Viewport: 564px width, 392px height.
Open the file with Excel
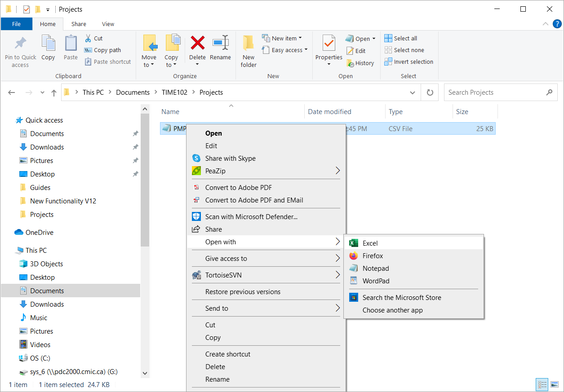click(x=369, y=243)
